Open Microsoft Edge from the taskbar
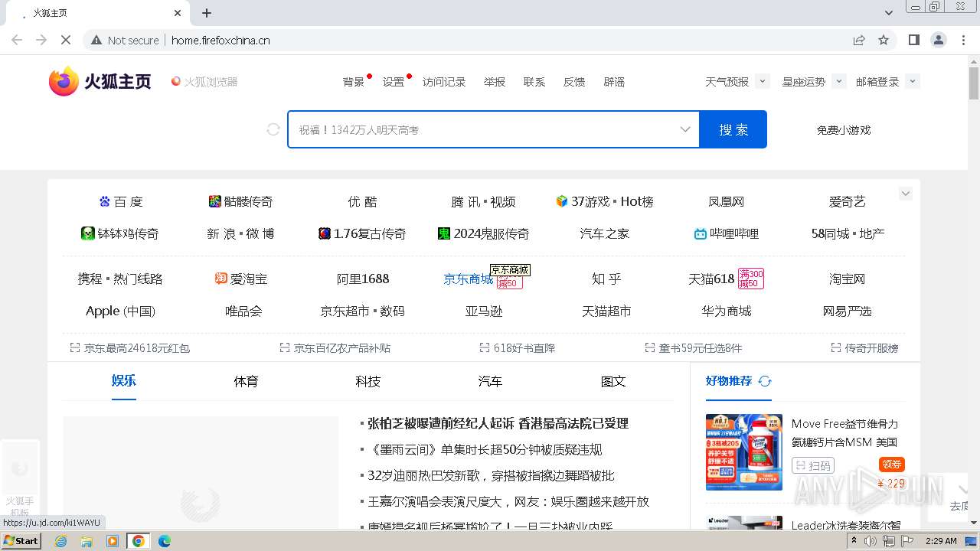This screenshot has width=980, height=551. click(x=164, y=541)
